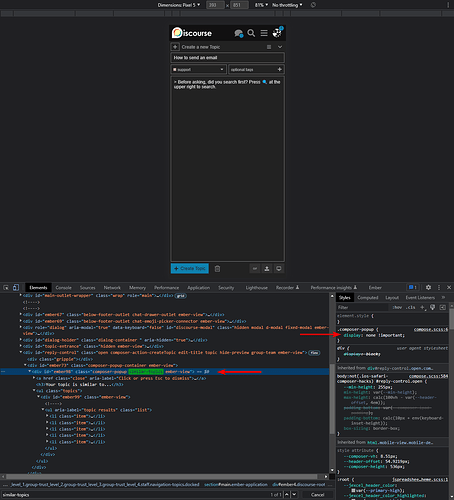
Task: Switch to the Performance tab
Action: pos(166,288)
